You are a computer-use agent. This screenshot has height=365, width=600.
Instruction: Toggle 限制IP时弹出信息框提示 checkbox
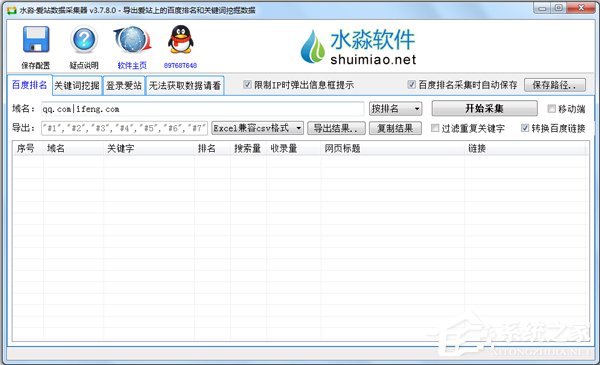tap(247, 85)
